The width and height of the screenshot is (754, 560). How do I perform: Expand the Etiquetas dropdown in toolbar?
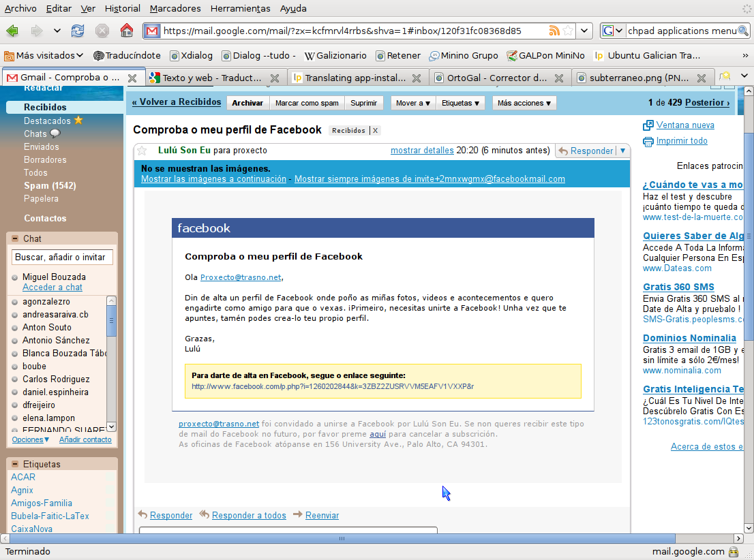coord(461,103)
